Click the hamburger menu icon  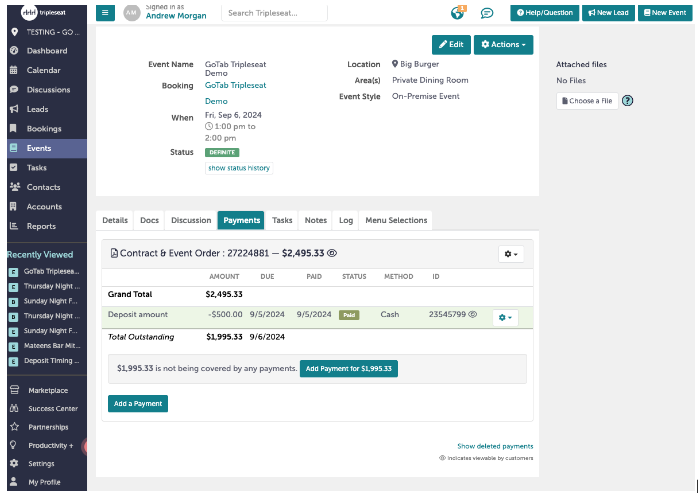(105, 13)
